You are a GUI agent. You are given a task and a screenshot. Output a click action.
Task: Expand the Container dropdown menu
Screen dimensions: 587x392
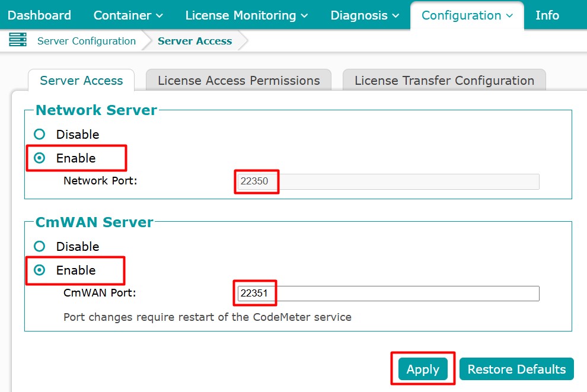coord(128,15)
